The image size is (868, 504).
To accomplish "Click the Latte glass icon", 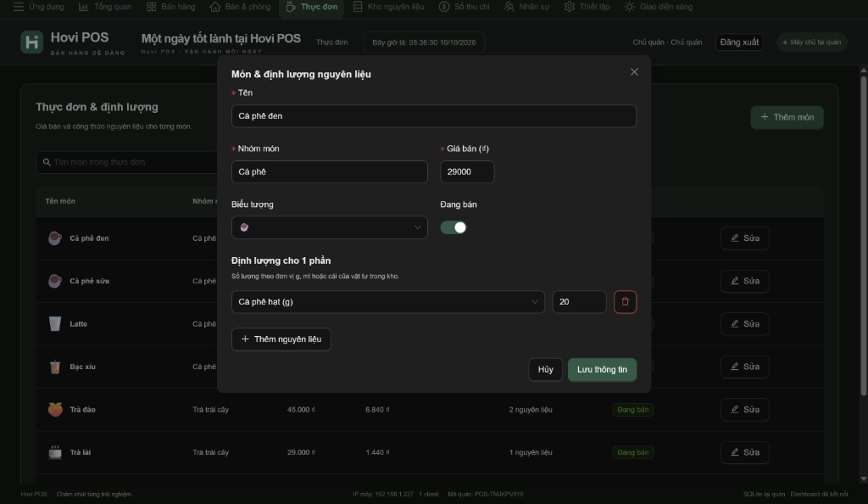I will pos(55,323).
